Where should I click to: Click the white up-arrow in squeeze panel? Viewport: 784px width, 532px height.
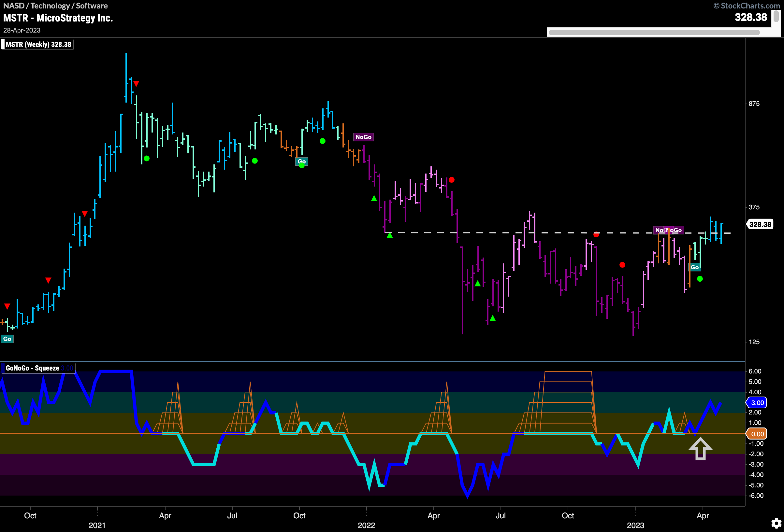click(x=700, y=448)
